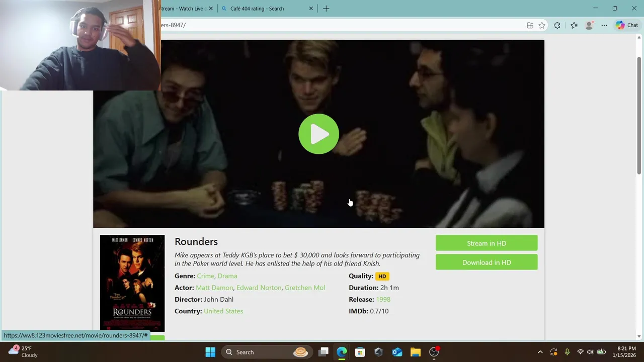Viewport: 644px width, 362px height.
Task: Click the split screen icon in address bar
Action: [530, 25]
